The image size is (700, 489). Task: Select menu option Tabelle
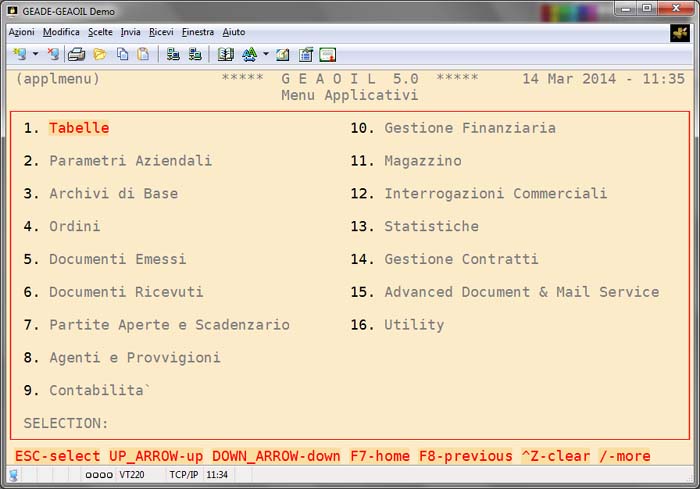79,128
